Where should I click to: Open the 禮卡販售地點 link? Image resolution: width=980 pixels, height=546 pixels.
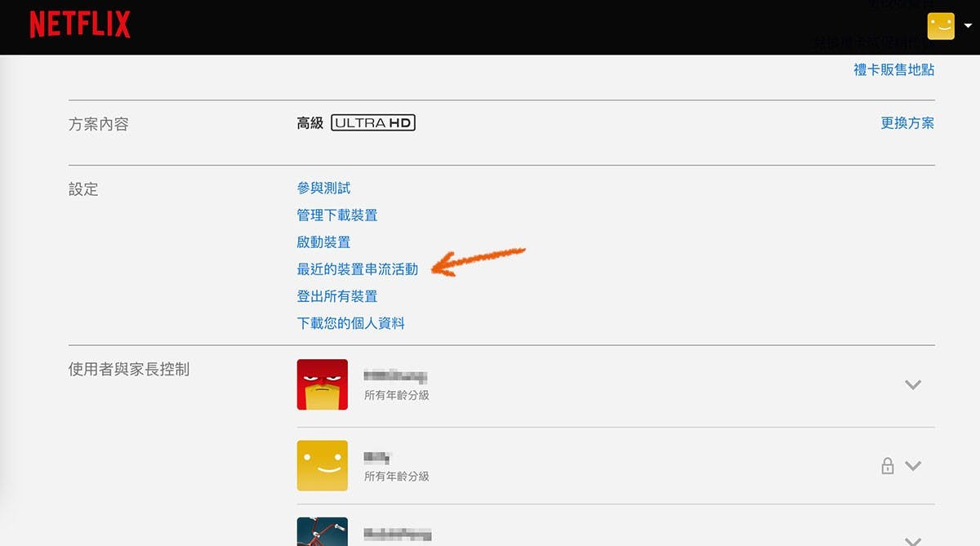click(894, 70)
